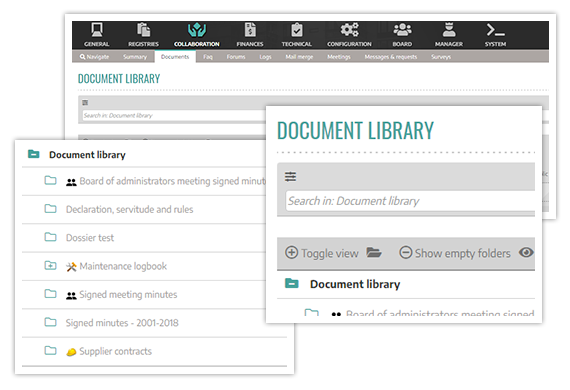Viewport: 570px width, 390px height.
Task: Open the Signed meeting minutes folder
Action: [x=128, y=295]
